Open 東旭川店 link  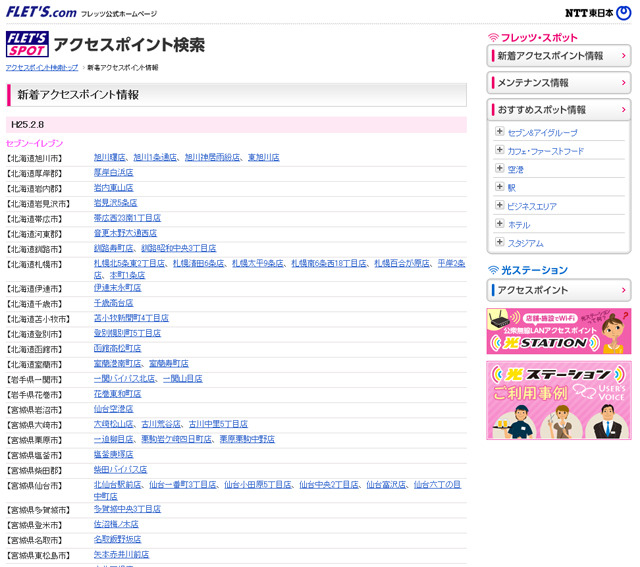(x=264, y=157)
